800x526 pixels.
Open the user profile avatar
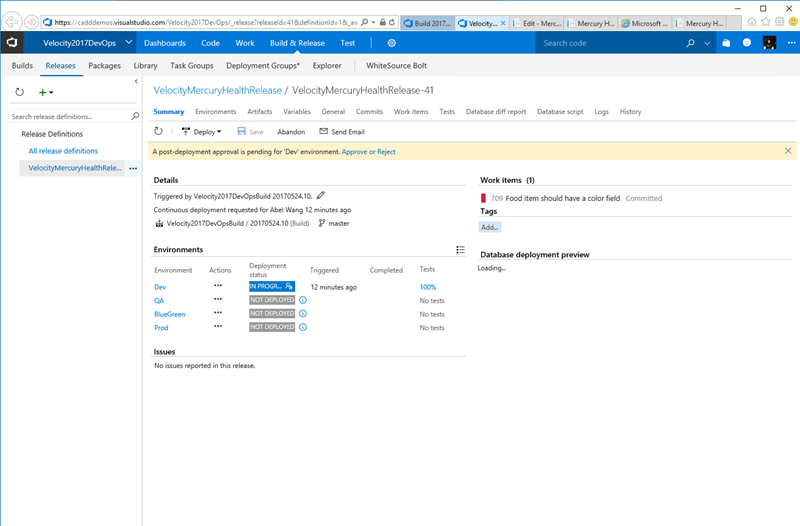pyautogui.click(x=769, y=43)
